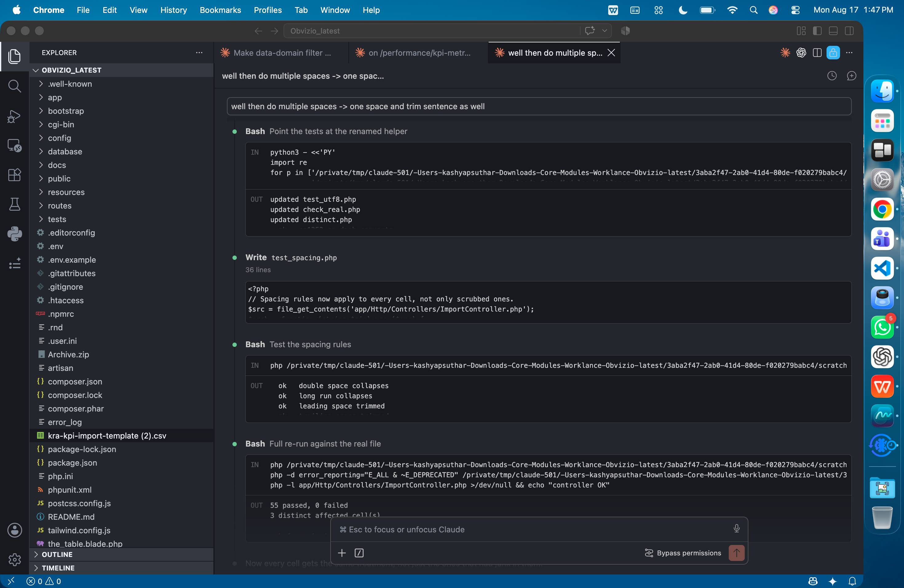Screen dimensions: 904x588
Task: Expand the OUTLINE section
Action: (57, 554)
